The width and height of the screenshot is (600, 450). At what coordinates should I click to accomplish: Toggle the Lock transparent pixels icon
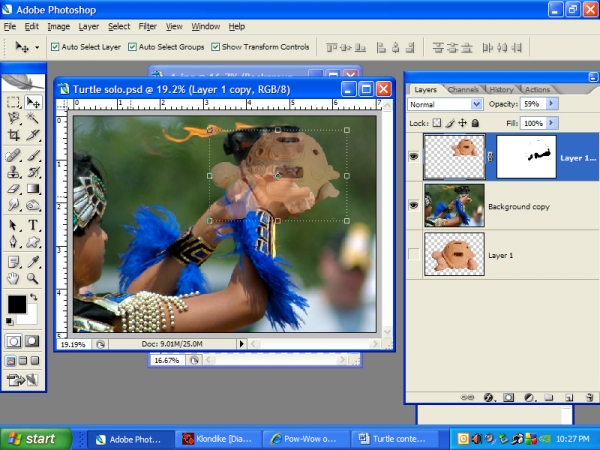click(x=437, y=123)
